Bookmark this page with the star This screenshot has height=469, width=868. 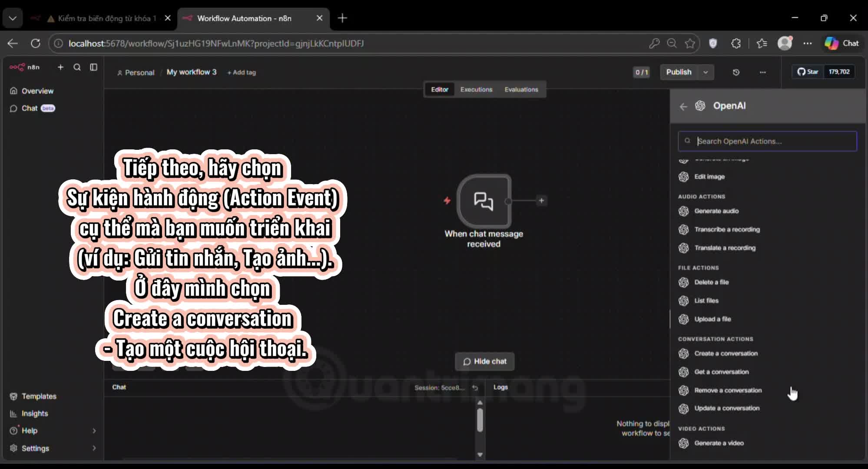(690, 43)
